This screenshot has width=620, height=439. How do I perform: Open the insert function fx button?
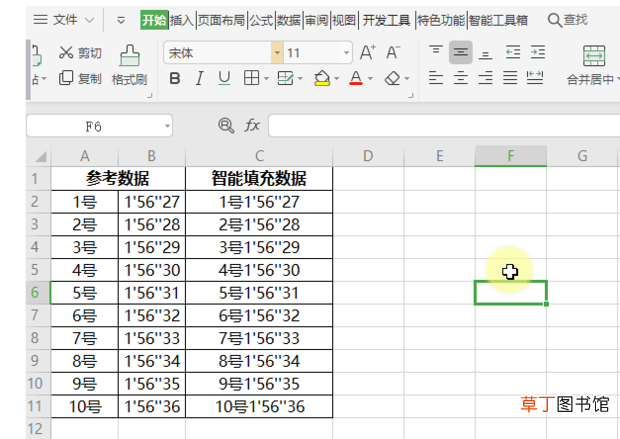click(252, 126)
